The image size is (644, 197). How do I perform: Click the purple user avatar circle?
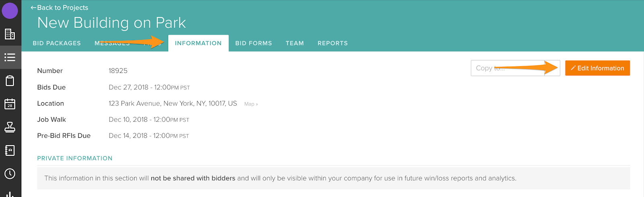coord(10,10)
